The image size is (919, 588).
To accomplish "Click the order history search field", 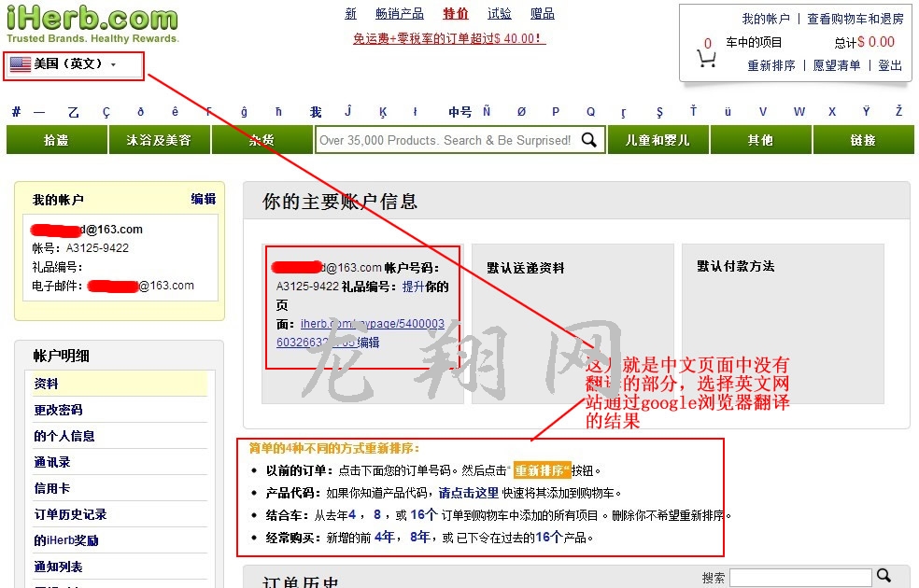I will (800, 578).
